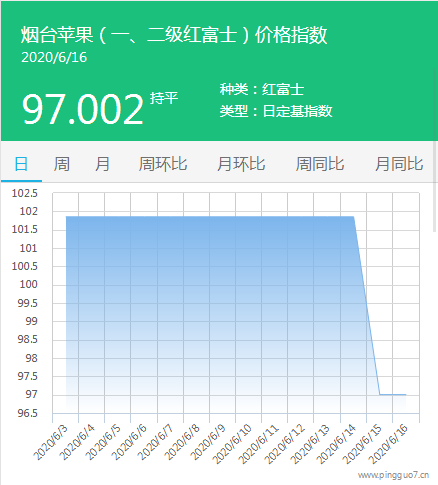This screenshot has height=485, width=438.
Task: Click the 97.002 index value
Action: (83, 109)
